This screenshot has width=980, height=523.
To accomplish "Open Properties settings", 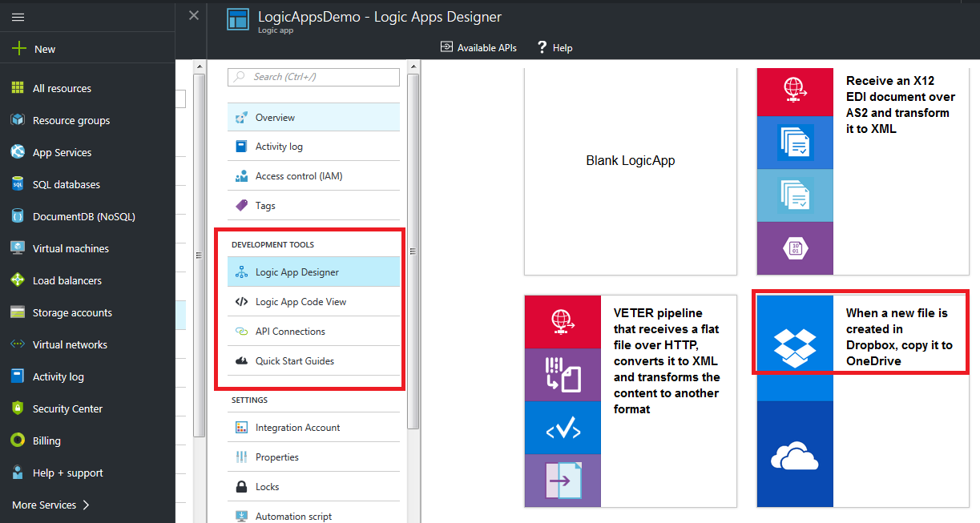I will (313, 457).
